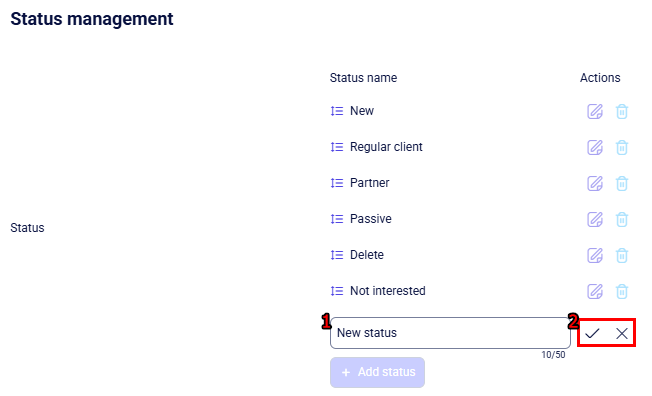This screenshot has height=396, width=652.
Task: Edit the Not interested status
Action: pos(595,291)
